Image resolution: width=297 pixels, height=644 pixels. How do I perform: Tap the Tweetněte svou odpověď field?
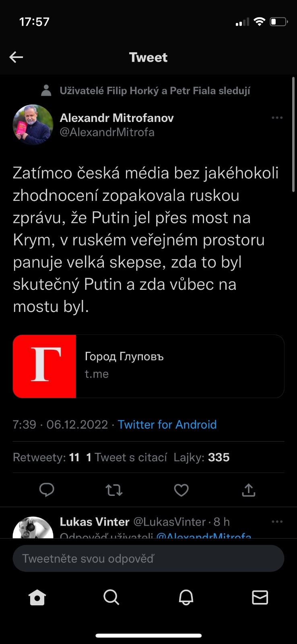click(148, 558)
